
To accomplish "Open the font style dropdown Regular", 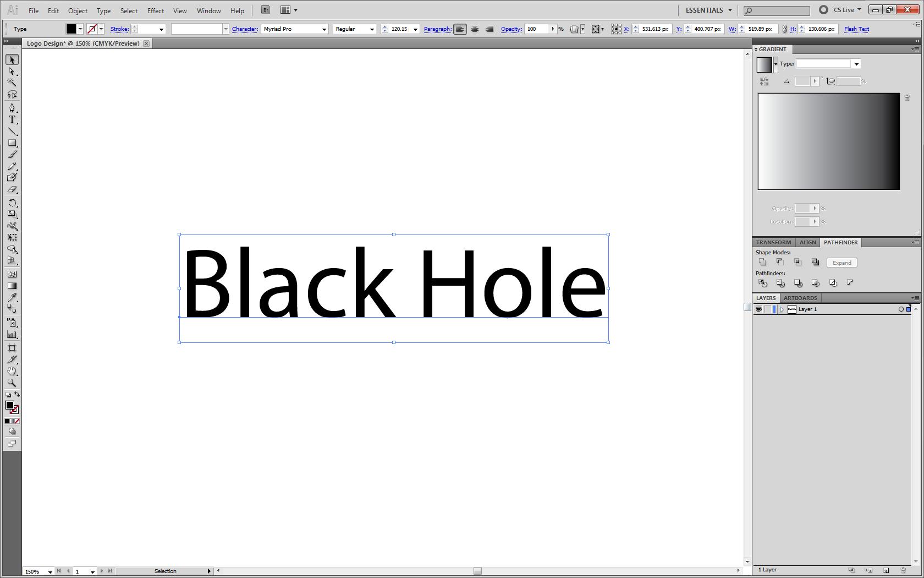I will pyautogui.click(x=372, y=29).
